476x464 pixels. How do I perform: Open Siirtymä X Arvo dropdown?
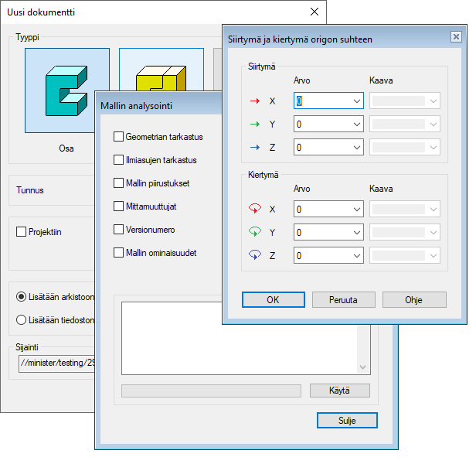pyautogui.click(x=356, y=101)
